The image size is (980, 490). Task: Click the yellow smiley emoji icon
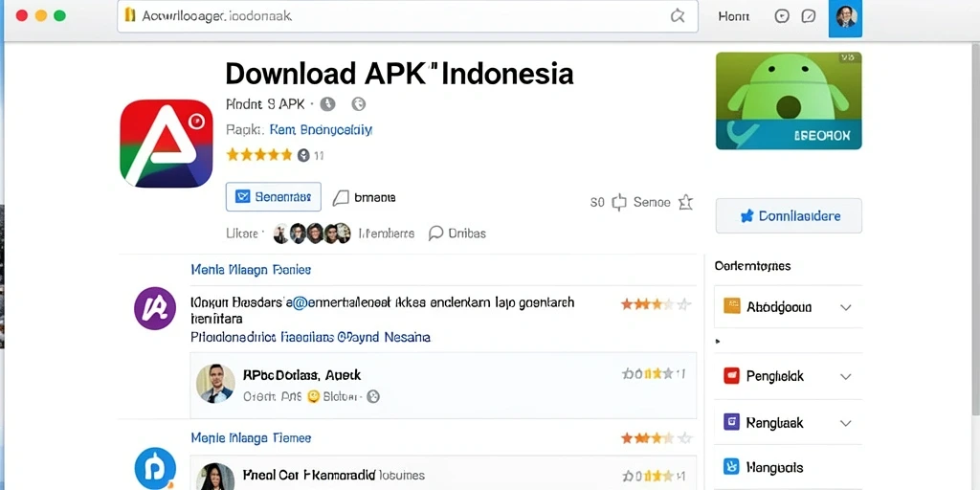[x=314, y=396]
